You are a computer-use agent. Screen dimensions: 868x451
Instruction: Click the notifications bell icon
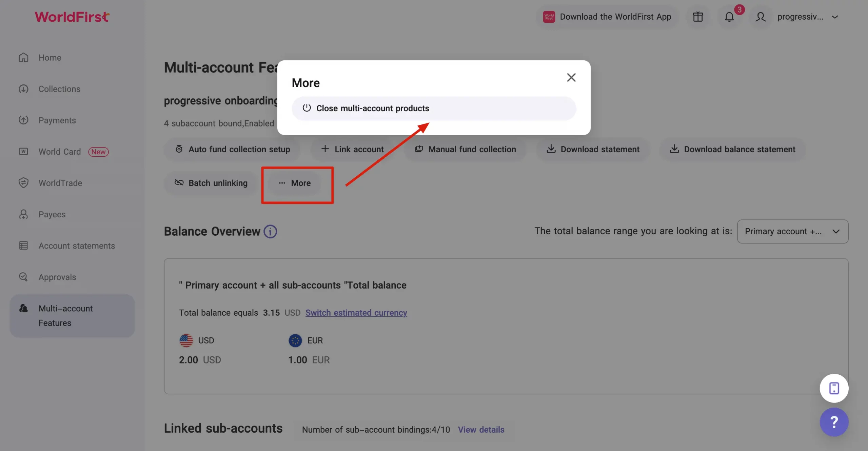coord(729,17)
